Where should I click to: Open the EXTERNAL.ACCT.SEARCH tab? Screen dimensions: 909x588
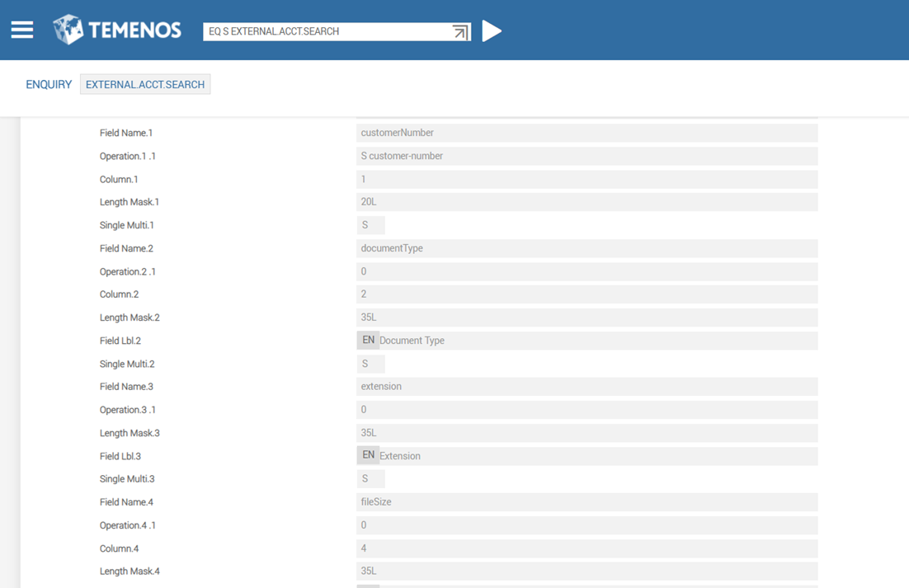145,84
